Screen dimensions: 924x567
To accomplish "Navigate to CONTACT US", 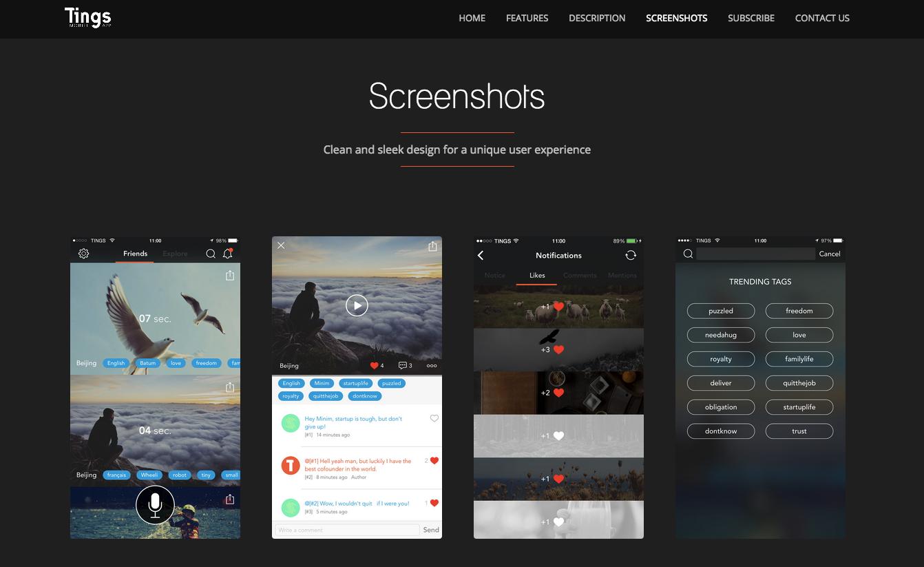I will click(x=822, y=18).
